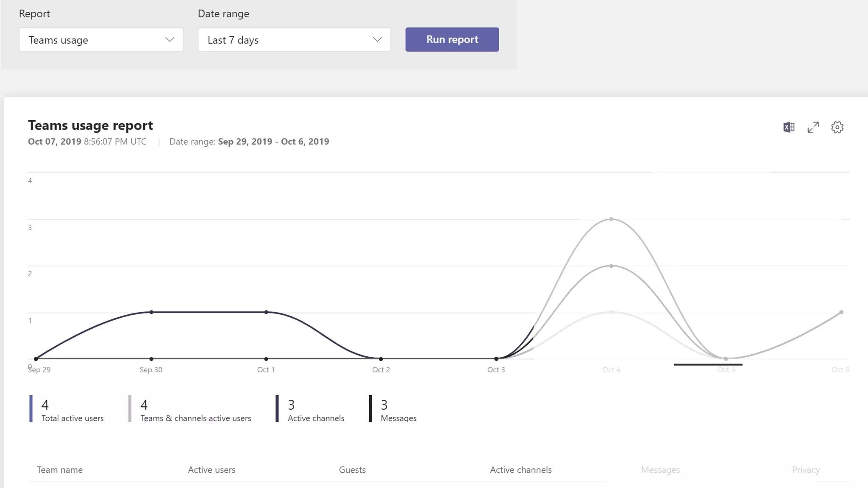This screenshot has height=488, width=868.
Task: Click Sep 30 data point on dark line
Action: (x=151, y=312)
